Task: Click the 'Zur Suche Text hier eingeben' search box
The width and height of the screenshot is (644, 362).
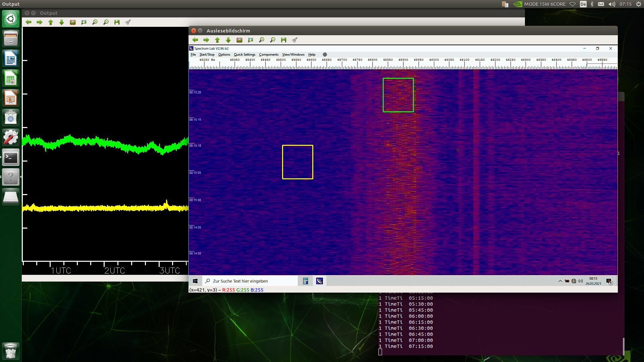Action: (250, 281)
